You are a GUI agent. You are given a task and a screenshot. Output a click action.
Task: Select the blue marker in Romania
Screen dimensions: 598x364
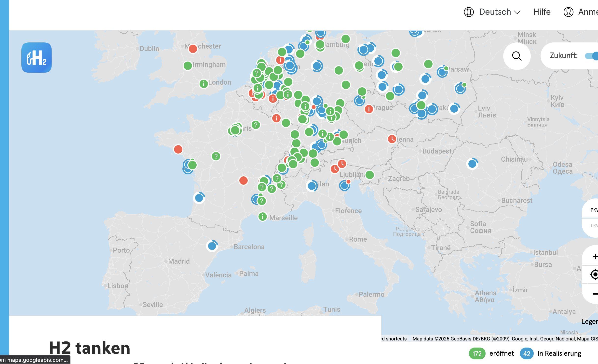tap(472, 164)
